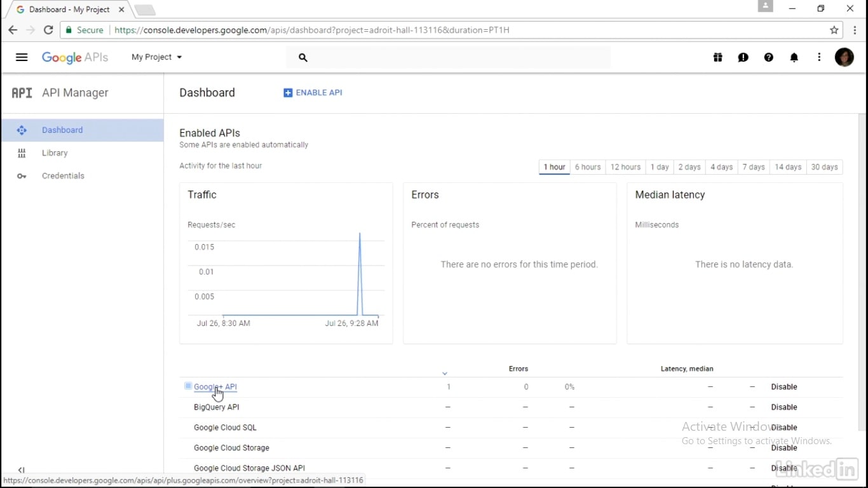Image resolution: width=868 pixels, height=488 pixels.
Task: Select the 30 days time range
Action: pos(824,167)
